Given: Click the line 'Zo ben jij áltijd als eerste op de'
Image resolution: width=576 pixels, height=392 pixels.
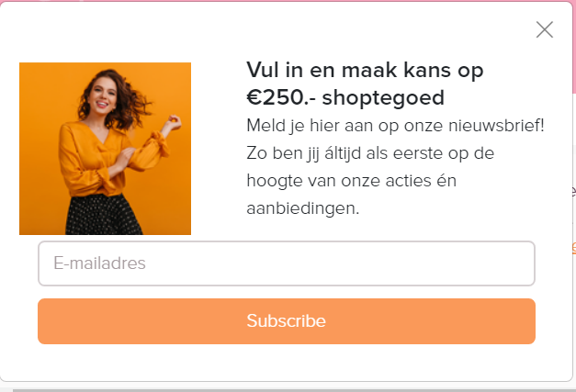Looking at the screenshot, I should 370,153.
